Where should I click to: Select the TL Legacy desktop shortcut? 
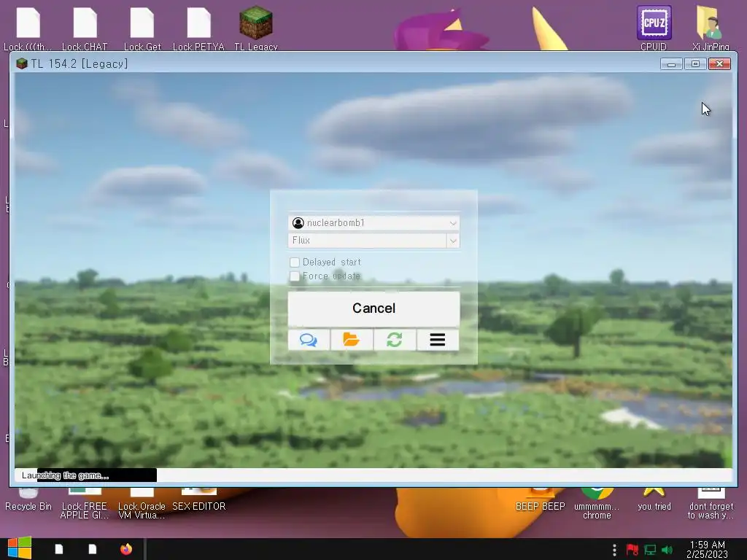[x=256, y=28]
